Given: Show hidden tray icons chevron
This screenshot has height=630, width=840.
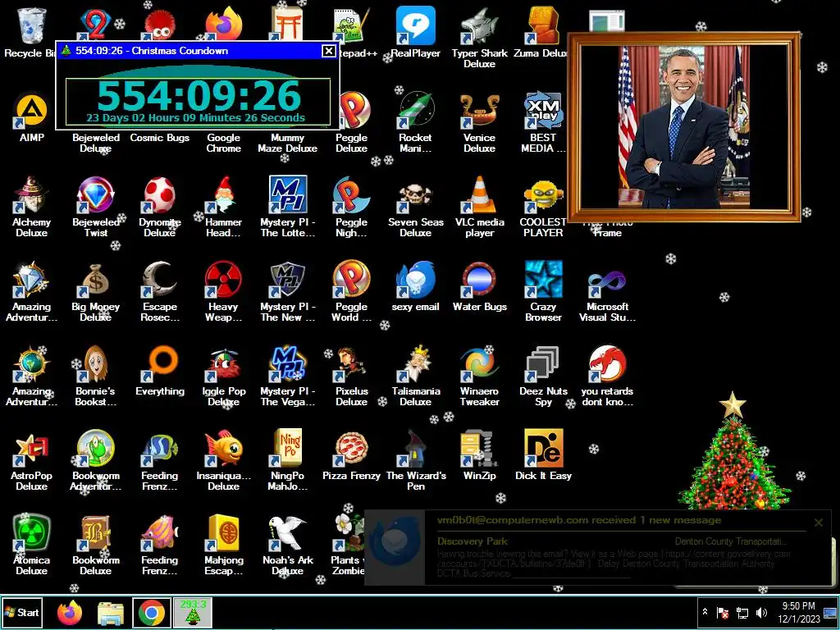Looking at the screenshot, I should pyautogui.click(x=705, y=612).
